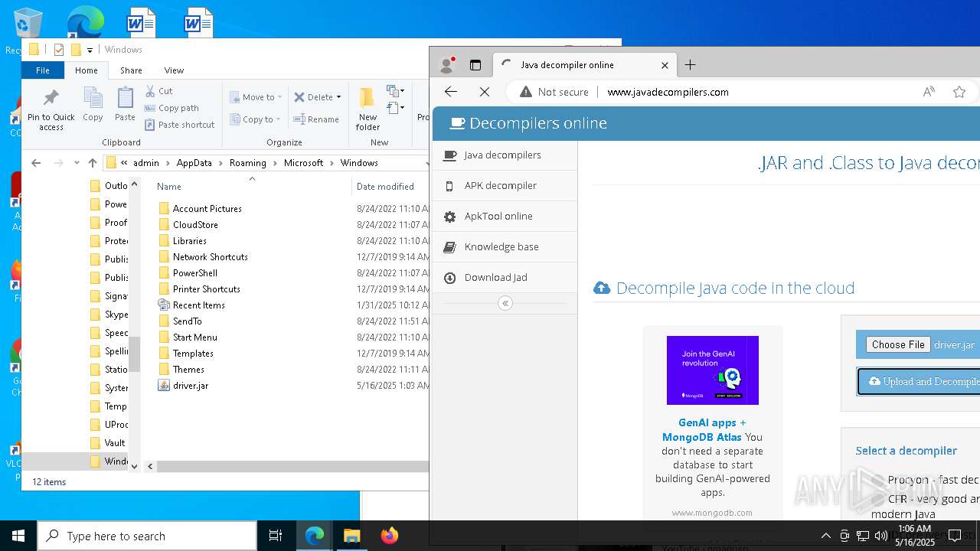Click Microsoft in the address path
The height and width of the screenshot is (551, 980).
[303, 163]
